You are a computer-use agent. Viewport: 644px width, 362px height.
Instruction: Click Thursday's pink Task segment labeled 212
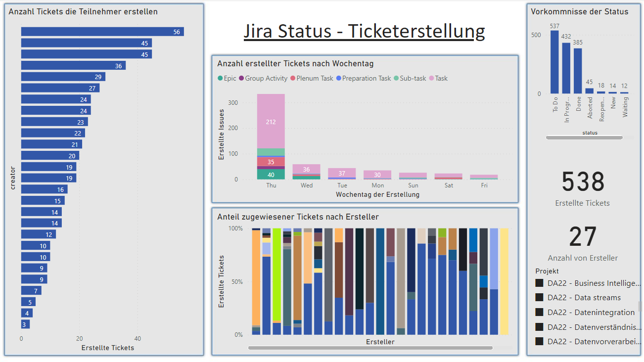pos(271,121)
